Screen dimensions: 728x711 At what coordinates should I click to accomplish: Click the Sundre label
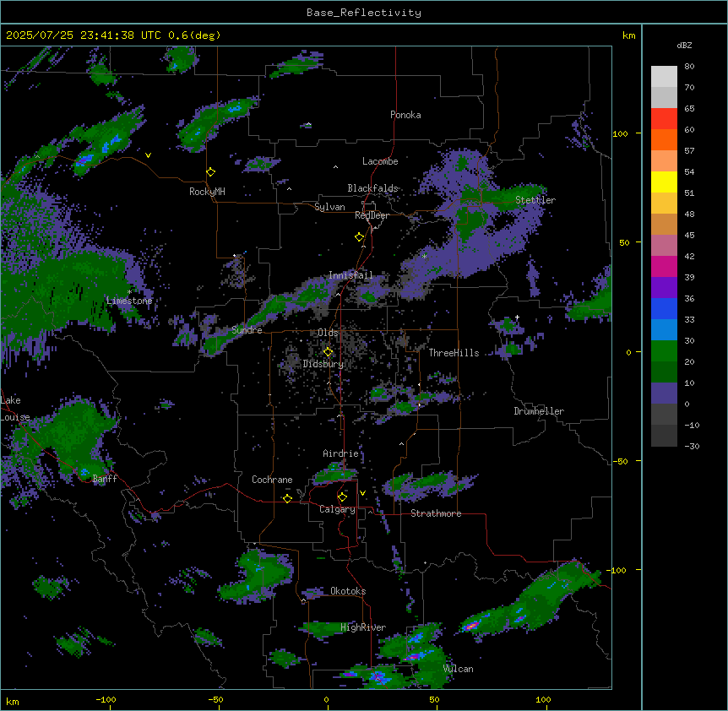(x=247, y=330)
